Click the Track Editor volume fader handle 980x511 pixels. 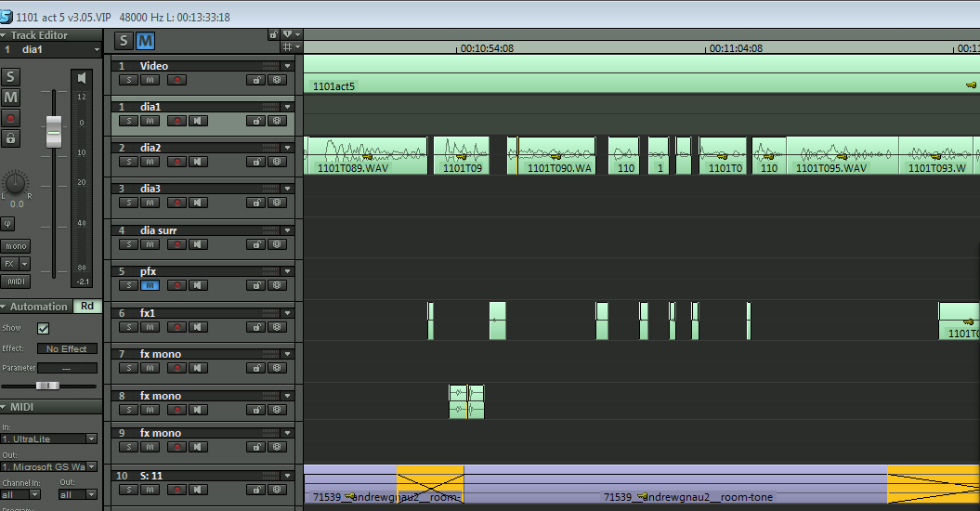54,132
